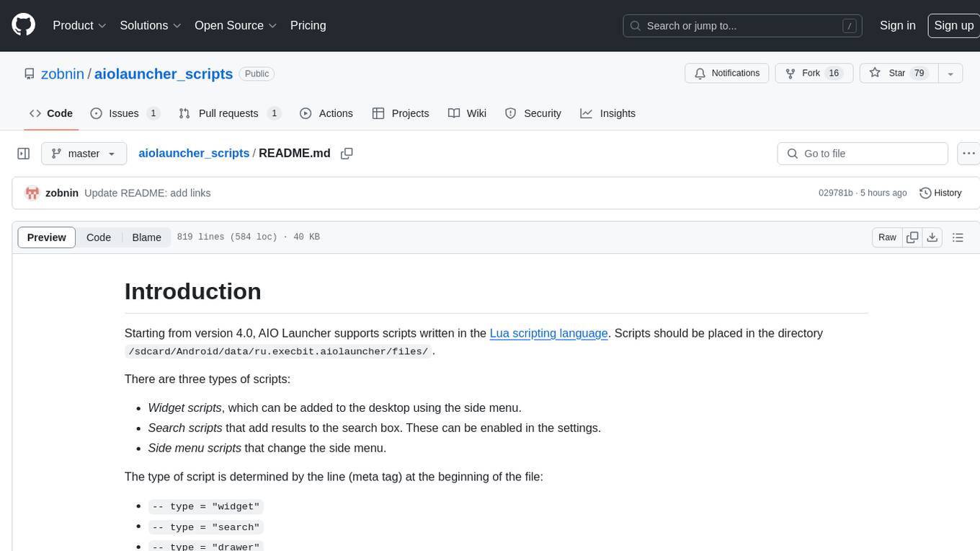
Task: Click the Fork count 16
Action: [834, 74]
